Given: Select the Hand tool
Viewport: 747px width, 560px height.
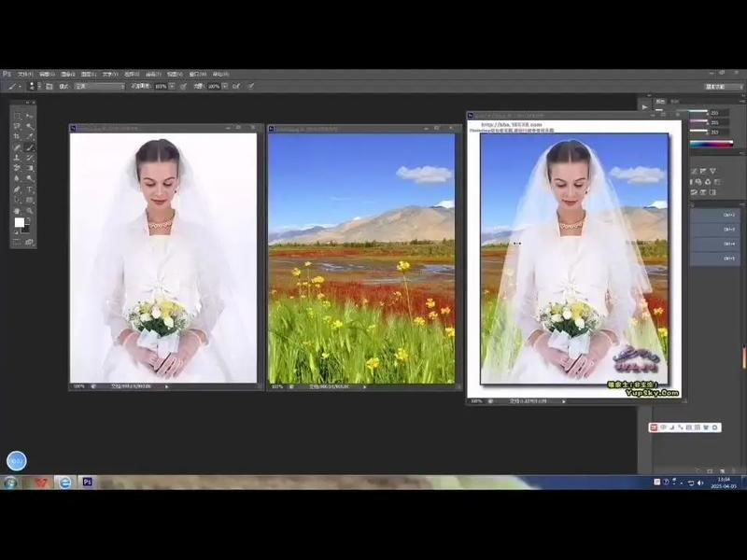Looking at the screenshot, I should point(18,211).
